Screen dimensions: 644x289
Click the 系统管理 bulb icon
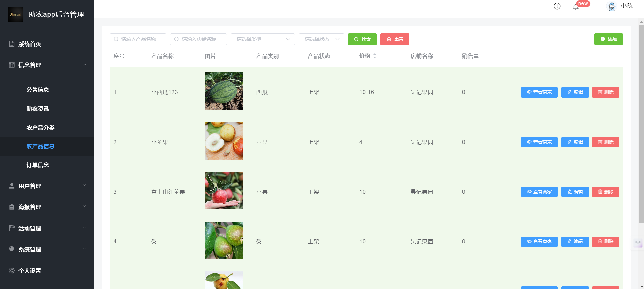pos(12,249)
